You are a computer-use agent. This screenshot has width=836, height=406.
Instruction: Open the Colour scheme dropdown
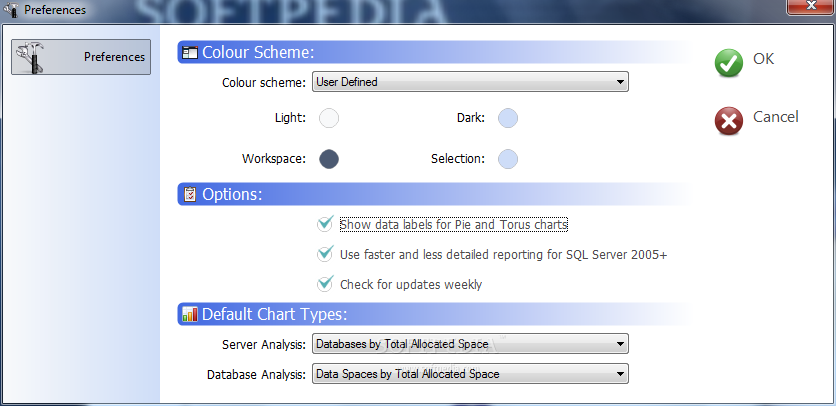click(x=470, y=82)
